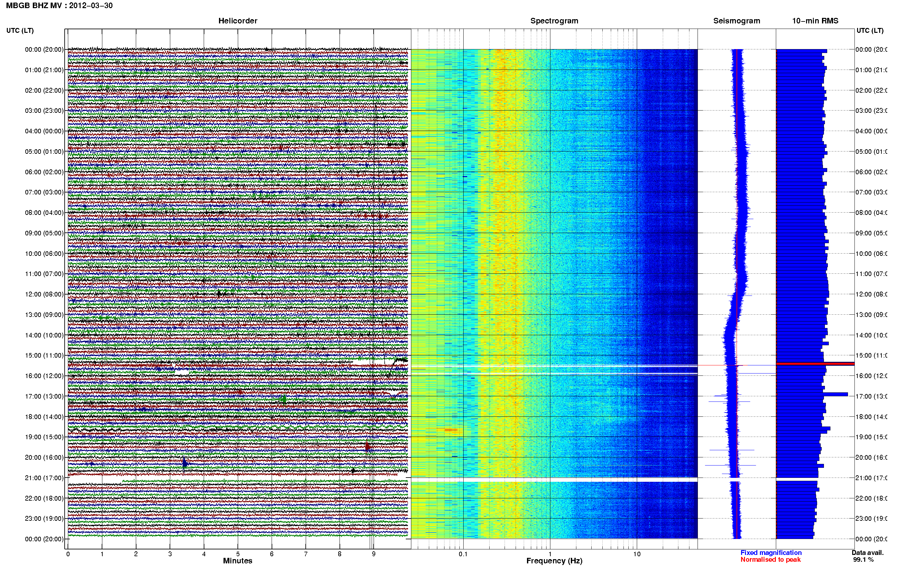Screen dimensions: 924x578
Task: Click the "7" tick on the Minutes axis
Action: click(x=306, y=554)
